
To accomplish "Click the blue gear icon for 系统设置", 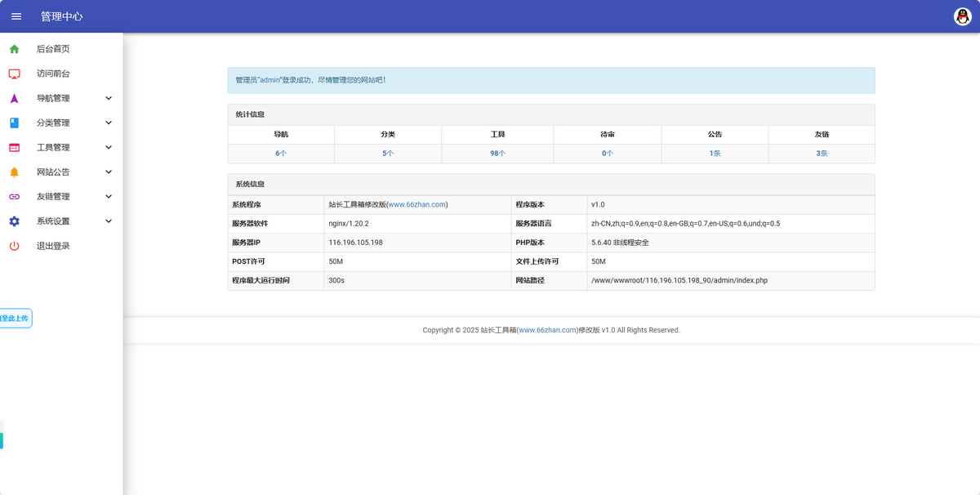I will pyautogui.click(x=14, y=221).
